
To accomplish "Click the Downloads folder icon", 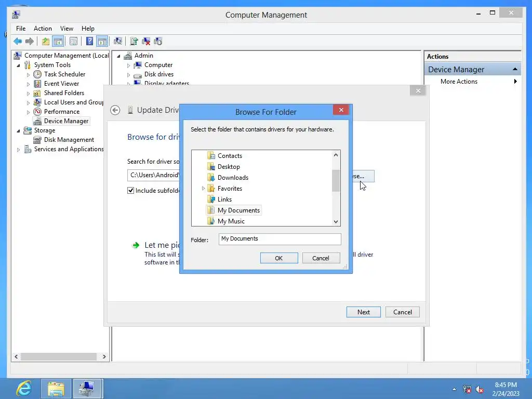I will tap(211, 178).
